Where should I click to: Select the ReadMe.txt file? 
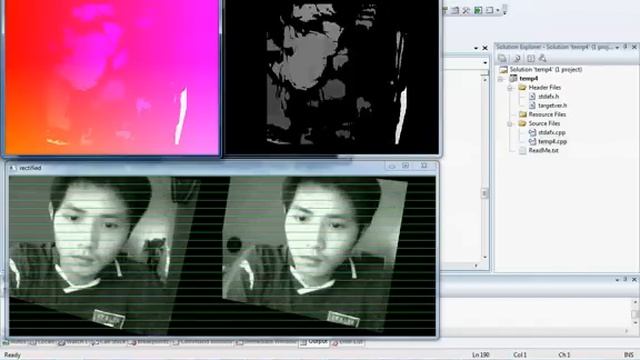tap(543, 151)
